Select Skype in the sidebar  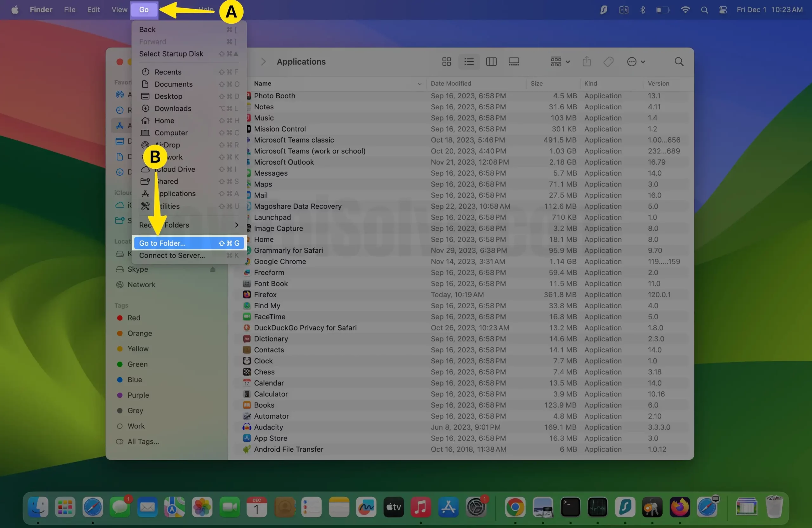[137, 269]
